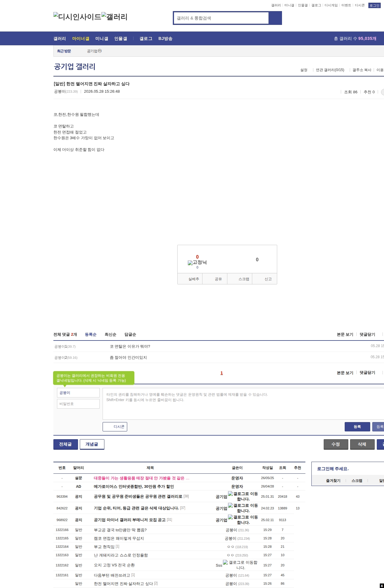Open post '캠코 면접은 왜이렇게 무섭지'
The image size is (384, 588).
[x=119, y=538]
